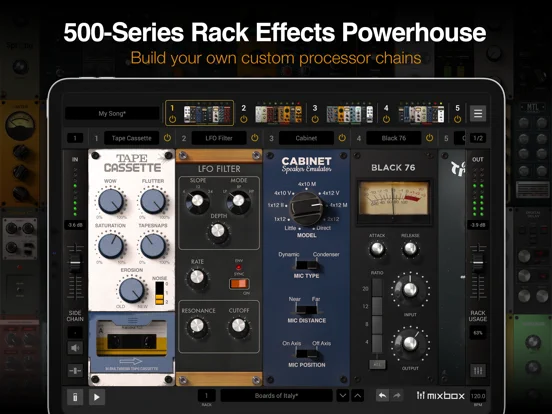Adjust the CUTOFF knob
Viewport: 552px width, 414px height.
pyautogui.click(x=239, y=327)
